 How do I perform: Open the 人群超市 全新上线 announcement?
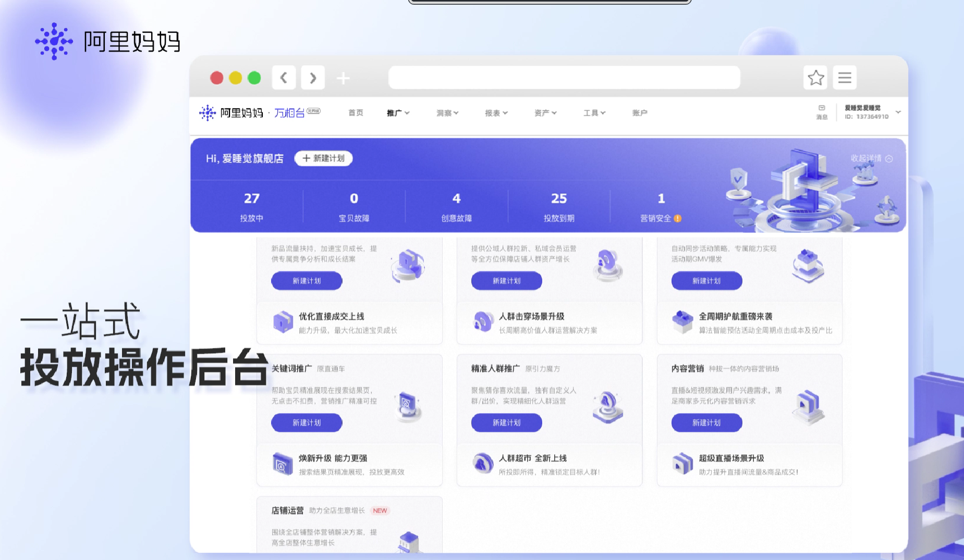tap(550, 465)
